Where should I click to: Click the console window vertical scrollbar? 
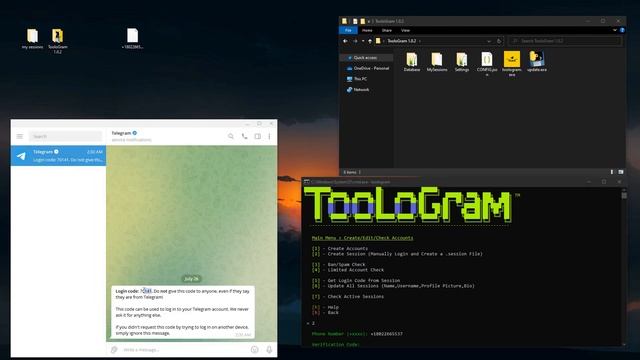(624, 267)
